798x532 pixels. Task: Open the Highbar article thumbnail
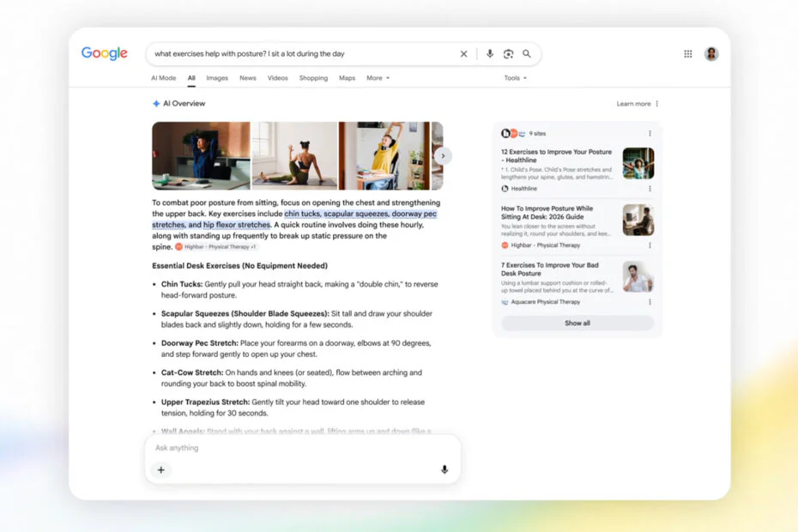[x=638, y=220]
